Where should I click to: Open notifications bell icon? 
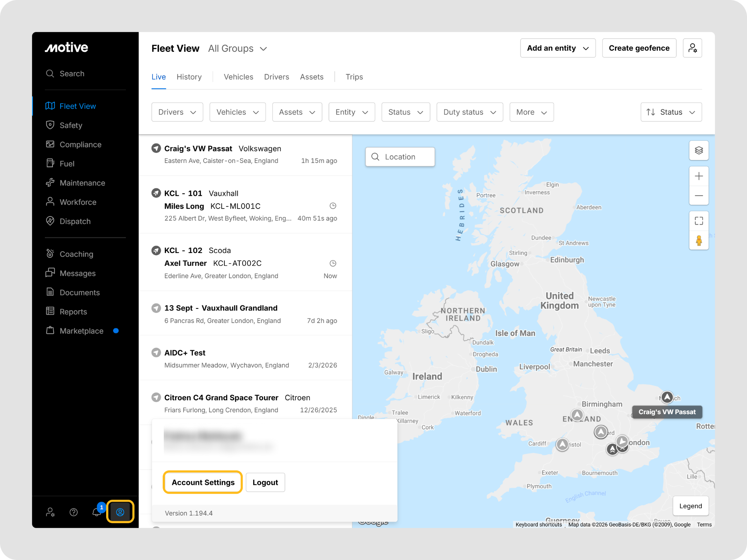tap(97, 512)
